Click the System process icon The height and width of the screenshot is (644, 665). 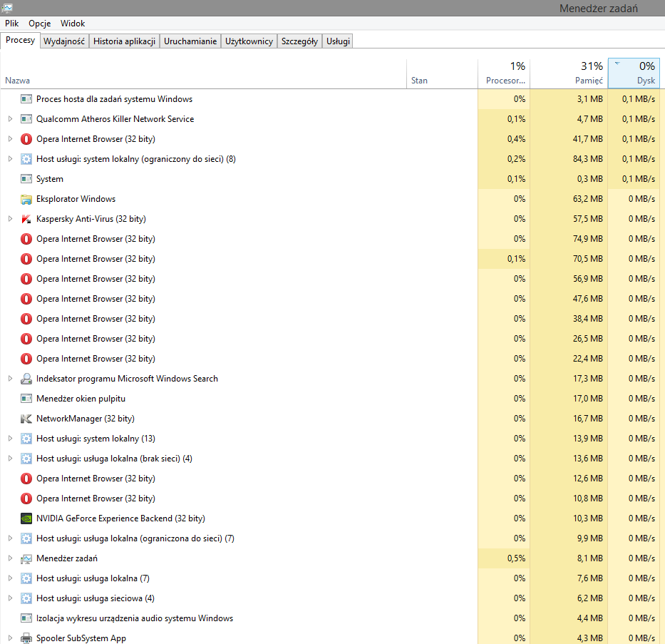(26, 178)
